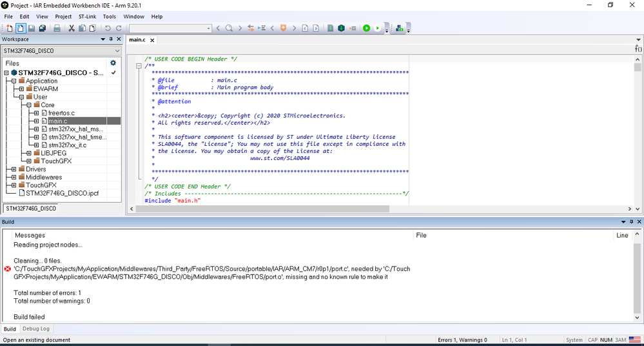Toggle the checkmark beside STM32F746G_DISCO project
Viewport: 644px width, 346px height.
click(x=113, y=73)
